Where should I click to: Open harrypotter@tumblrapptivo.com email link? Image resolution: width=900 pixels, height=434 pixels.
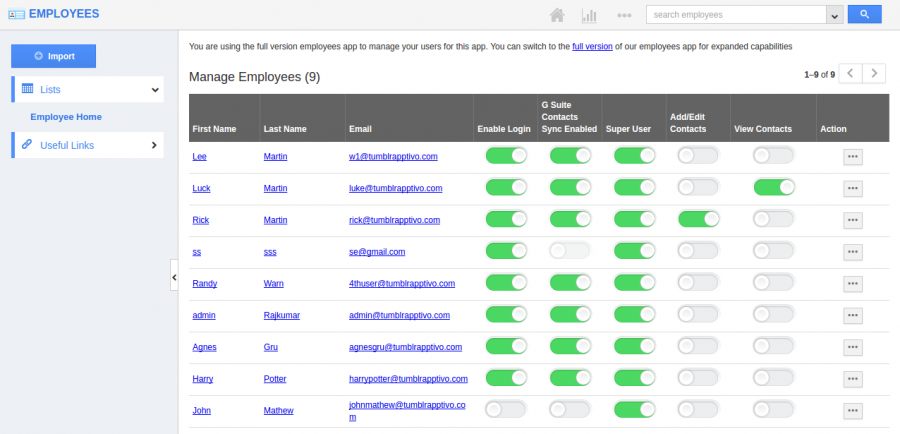coord(408,379)
